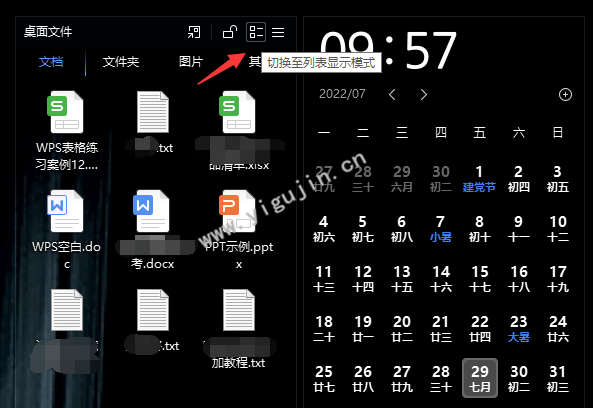Select July 1 建党节 date
This screenshot has width=593, height=408.
click(x=479, y=179)
